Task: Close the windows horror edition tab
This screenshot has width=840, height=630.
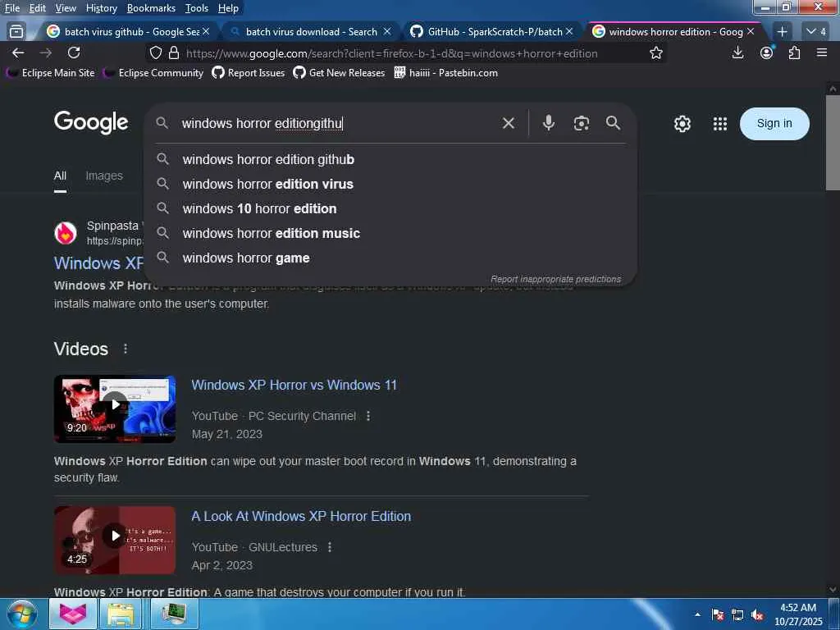Action: 751,32
